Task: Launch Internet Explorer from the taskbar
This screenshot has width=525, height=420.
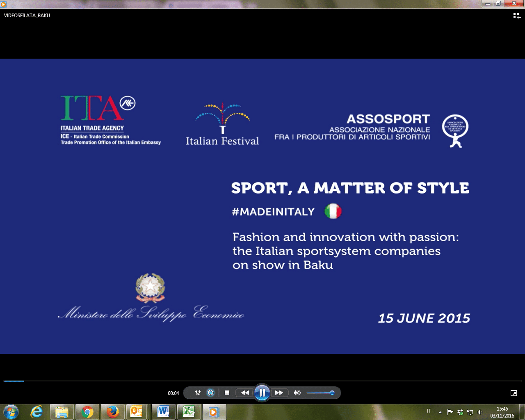Action: pyautogui.click(x=37, y=411)
